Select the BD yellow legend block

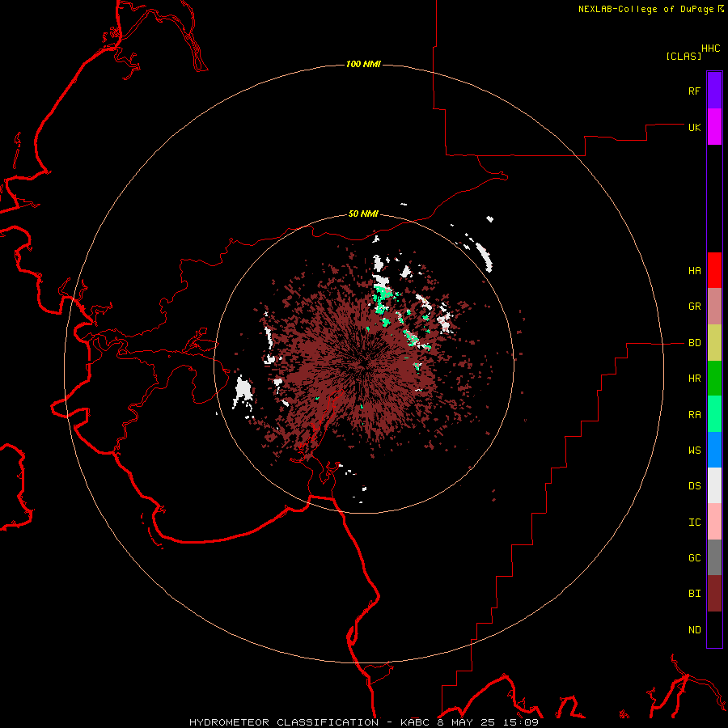point(714,343)
